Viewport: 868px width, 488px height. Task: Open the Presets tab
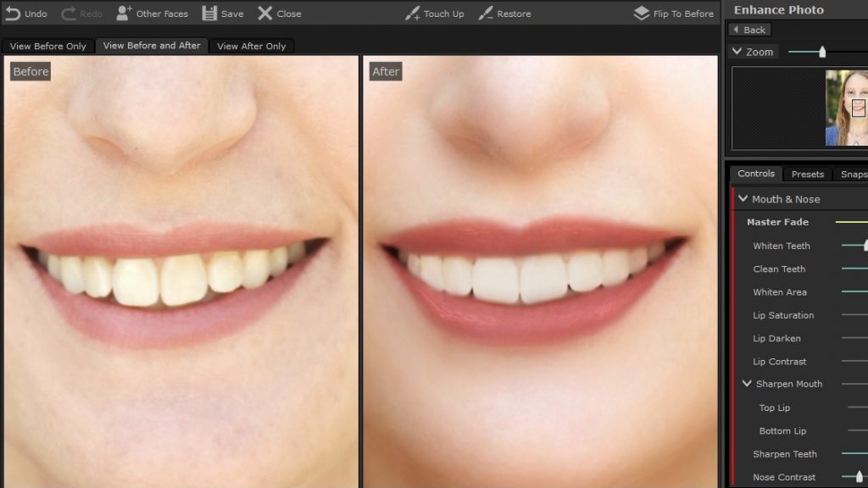click(807, 174)
